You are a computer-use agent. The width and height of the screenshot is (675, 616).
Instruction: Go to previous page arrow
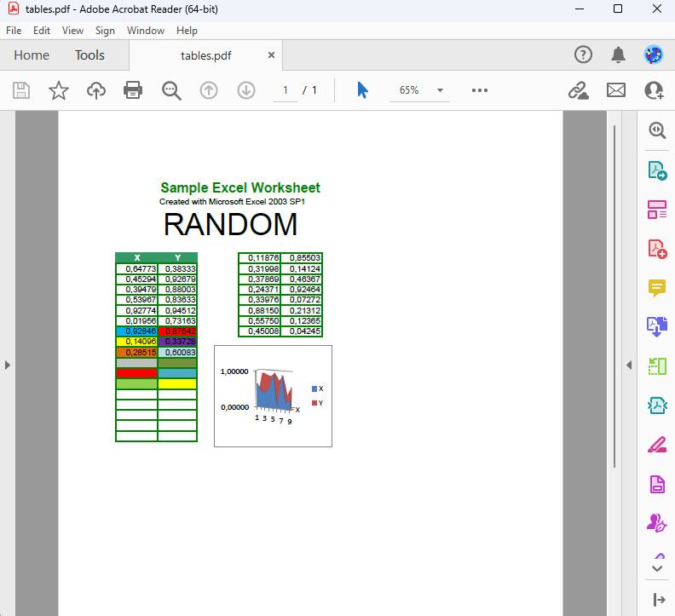click(x=209, y=90)
